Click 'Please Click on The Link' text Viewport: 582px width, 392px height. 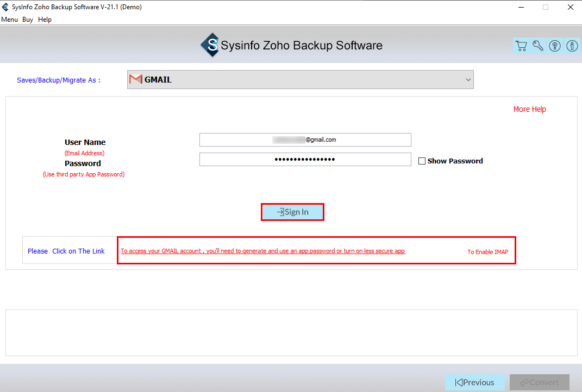[66, 251]
